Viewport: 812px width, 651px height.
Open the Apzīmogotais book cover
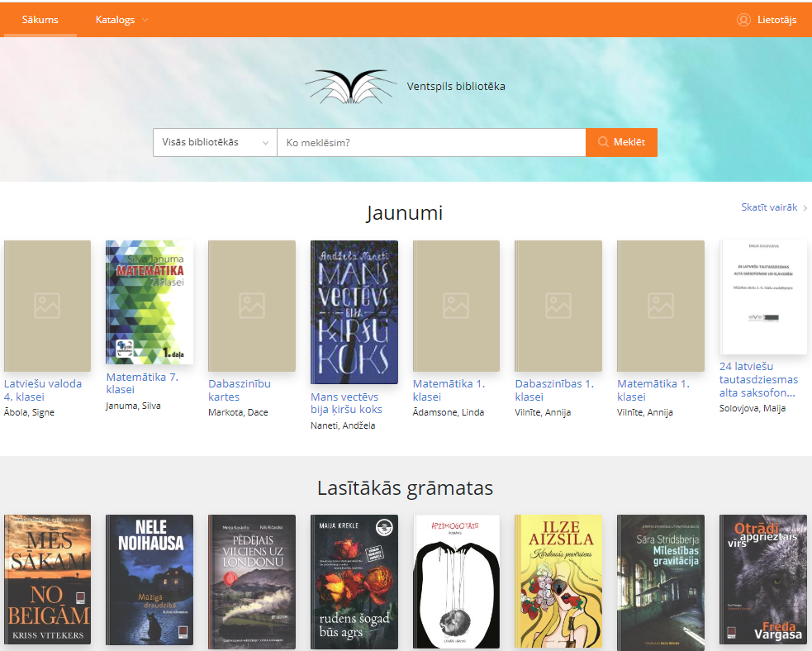[x=456, y=582]
